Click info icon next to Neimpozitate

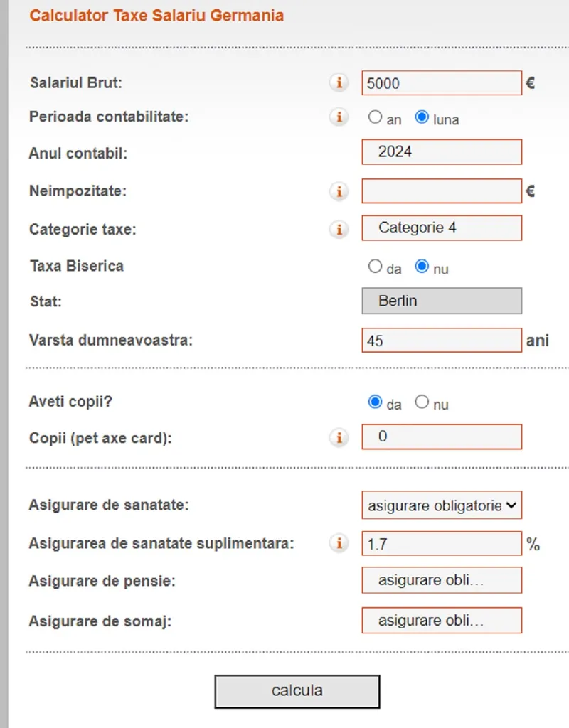pos(339,191)
